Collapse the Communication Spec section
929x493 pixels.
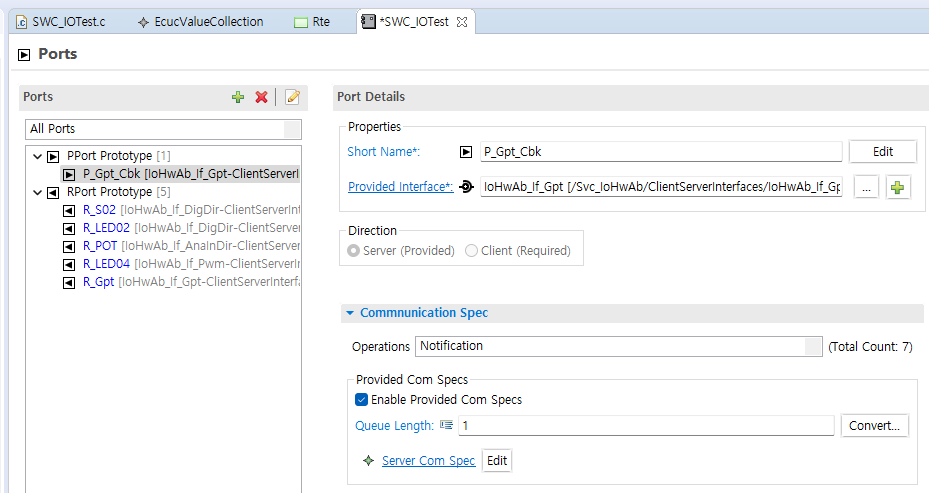click(x=350, y=313)
